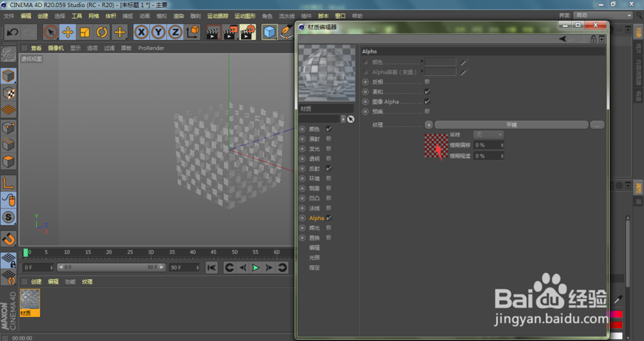644x341 pixels.
Task: Click Locked Workplane grid icon
Action: point(8,259)
